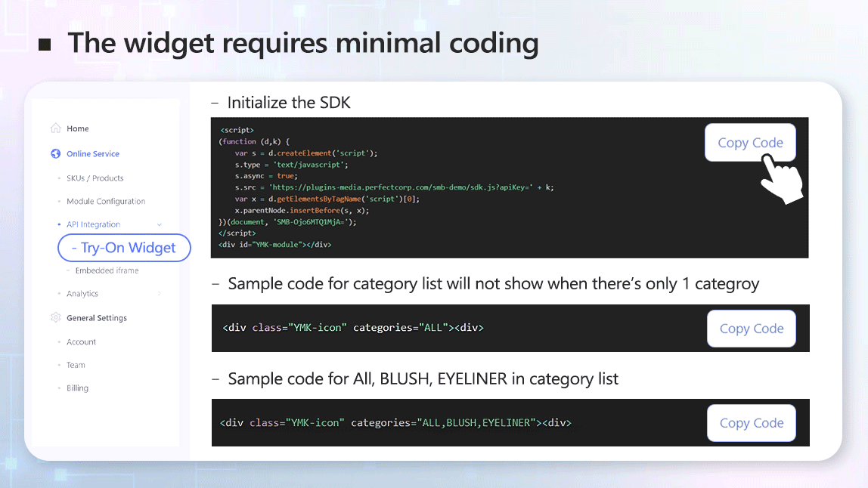868x488 pixels.
Task: Collapse the API Integration chevron
Action: [159, 224]
